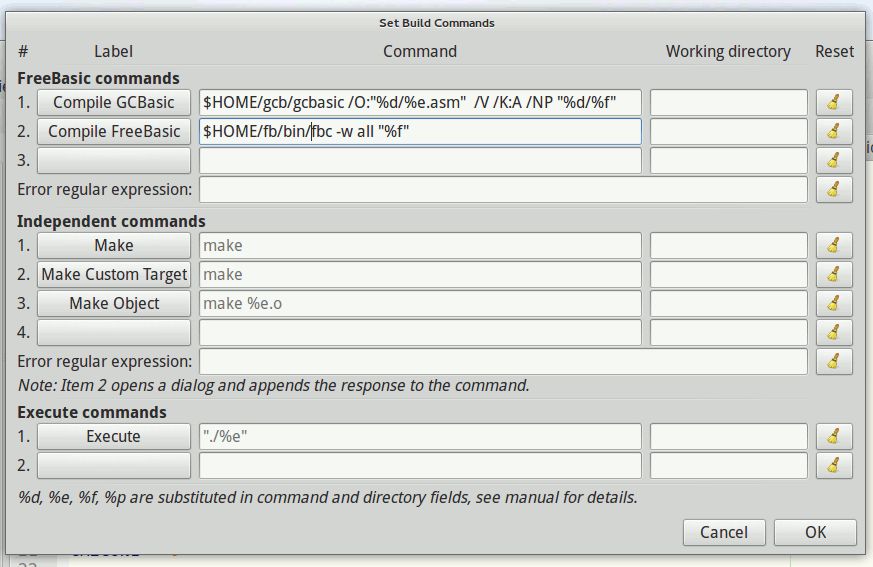
Task: Clear FreeBasic error regular expression via broom
Action: point(834,189)
